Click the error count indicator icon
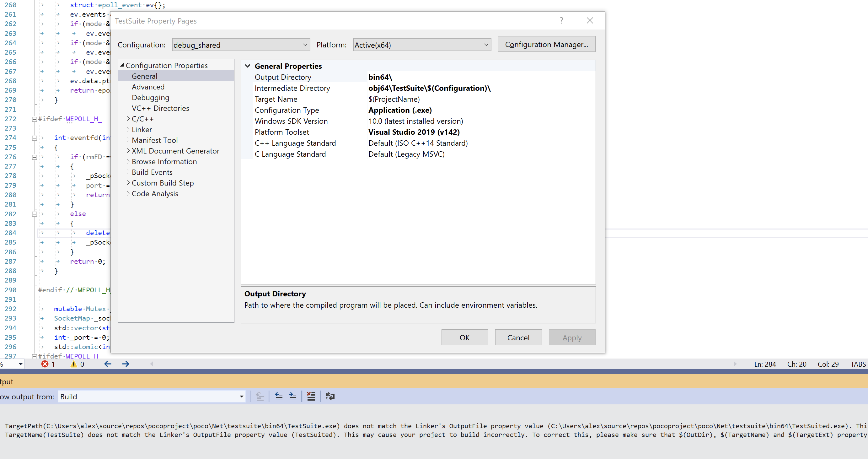Image resolution: width=868 pixels, height=459 pixels. click(45, 364)
